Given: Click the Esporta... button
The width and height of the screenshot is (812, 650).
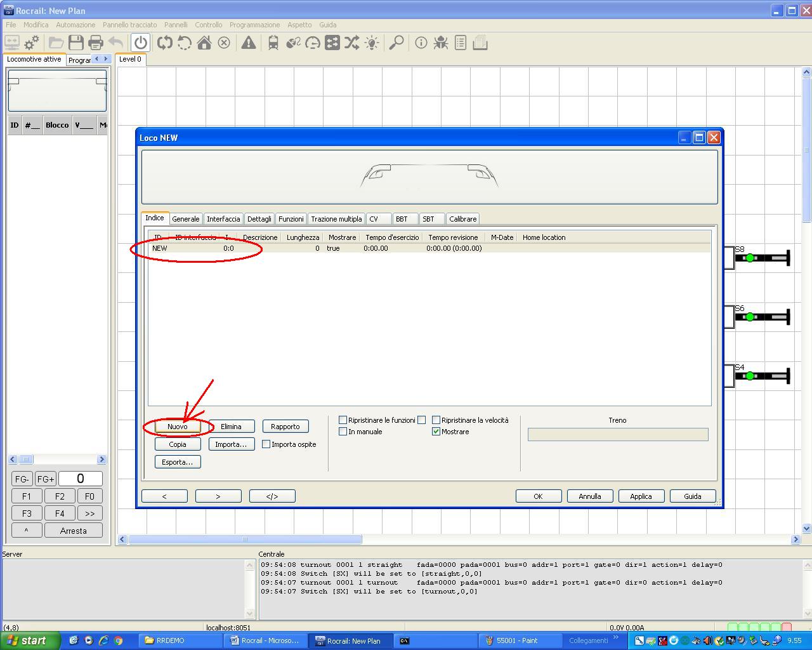Looking at the screenshot, I should [178, 462].
